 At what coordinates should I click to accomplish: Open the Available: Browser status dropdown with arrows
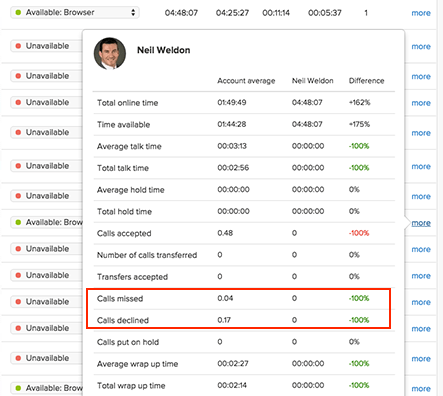tap(75, 13)
